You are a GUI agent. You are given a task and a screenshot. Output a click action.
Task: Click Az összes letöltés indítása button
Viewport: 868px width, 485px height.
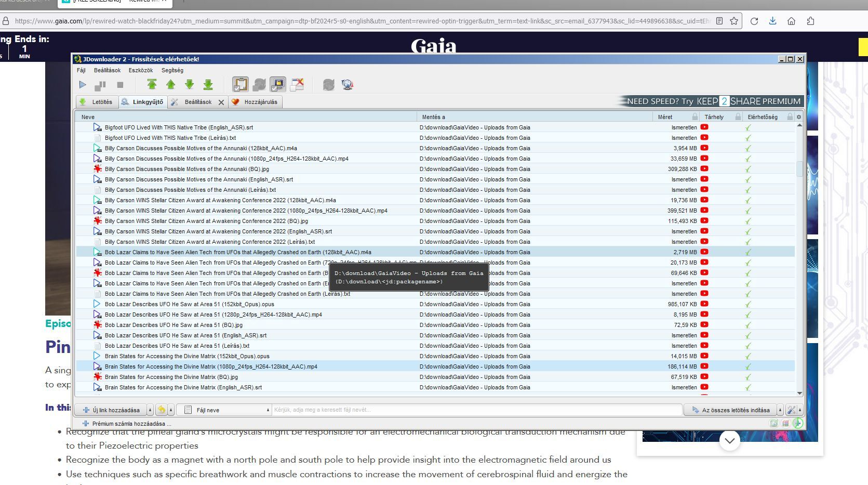730,410
